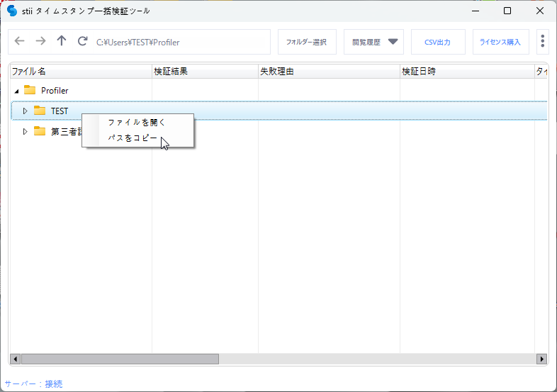The image size is (557, 392).
Task: Click the TEST folder icon
Action: coord(40,111)
